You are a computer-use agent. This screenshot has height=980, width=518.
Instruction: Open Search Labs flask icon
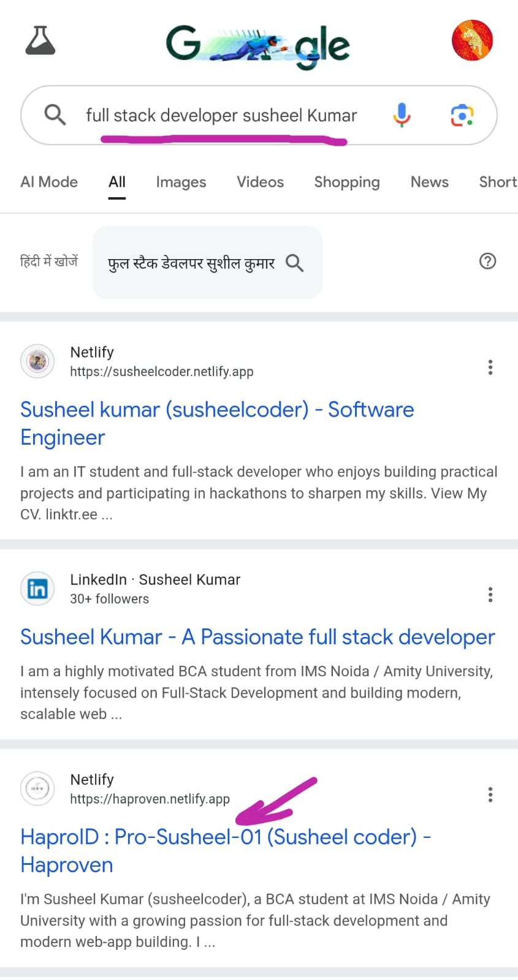click(40, 40)
